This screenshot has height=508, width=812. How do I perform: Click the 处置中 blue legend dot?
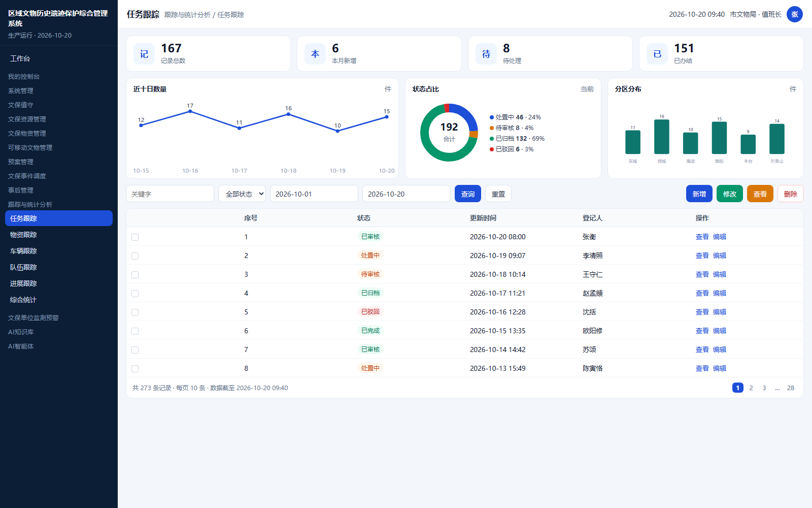click(492, 117)
